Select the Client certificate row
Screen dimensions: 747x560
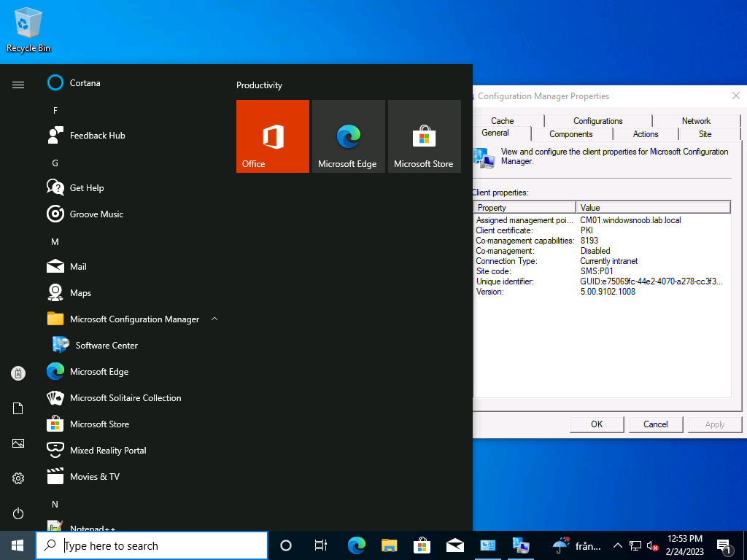pyautogui.click(x=602, y=230)
